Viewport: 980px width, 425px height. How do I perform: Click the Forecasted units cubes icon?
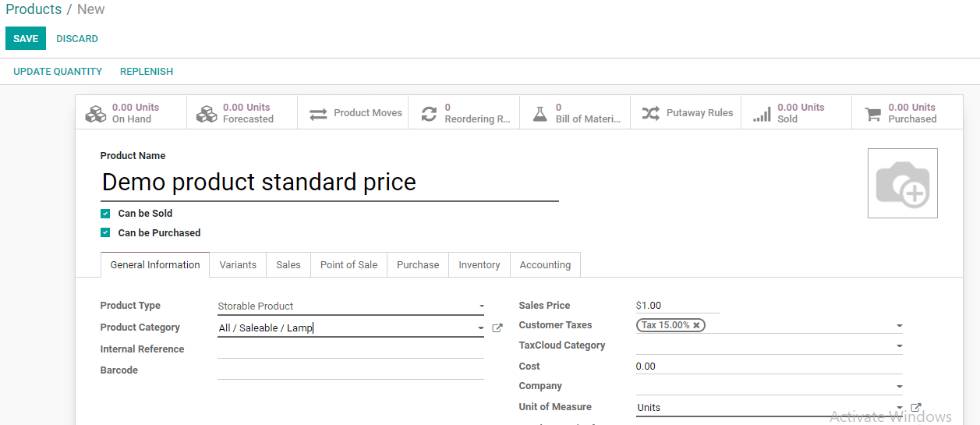click(x=207, y=114)
